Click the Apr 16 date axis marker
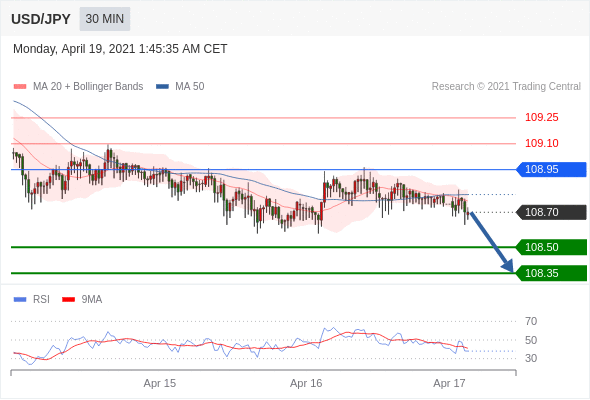Viewport: 590px width, 400px height. [306, 383]
